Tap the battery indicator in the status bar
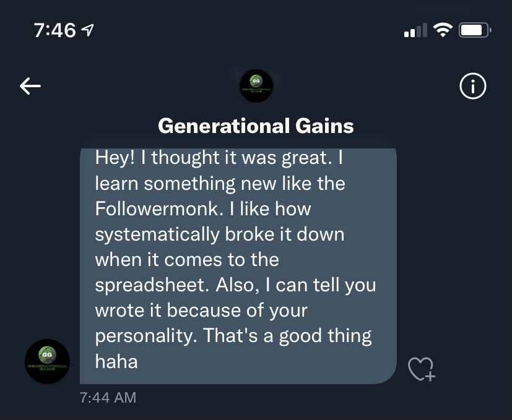Viewport: 512px width, 420px height. (x=475, y=30)
